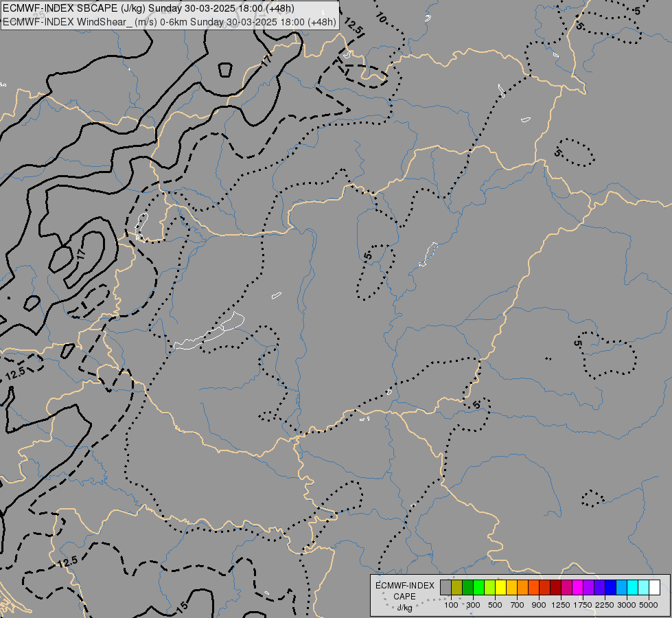Select the amber swatch above 700
The width and height of the screenshot is (672, 618).
(x=511, y=588)
